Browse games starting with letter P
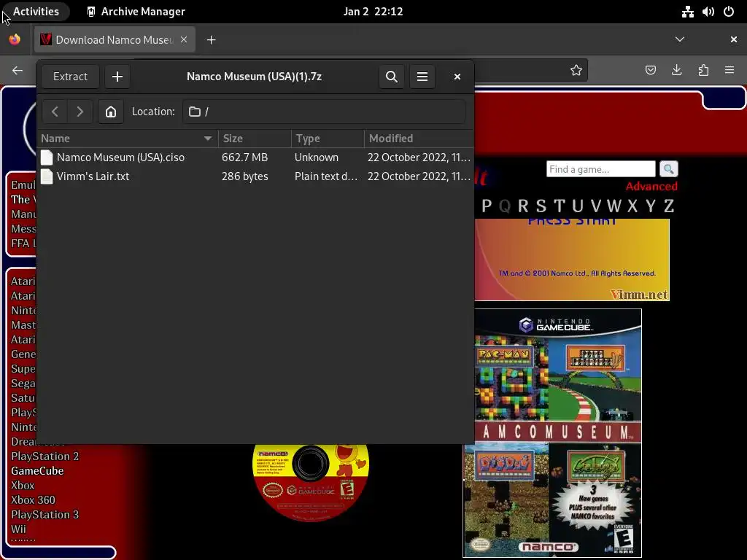This screenshot has width=747, height=560. [x=487, y=206]
